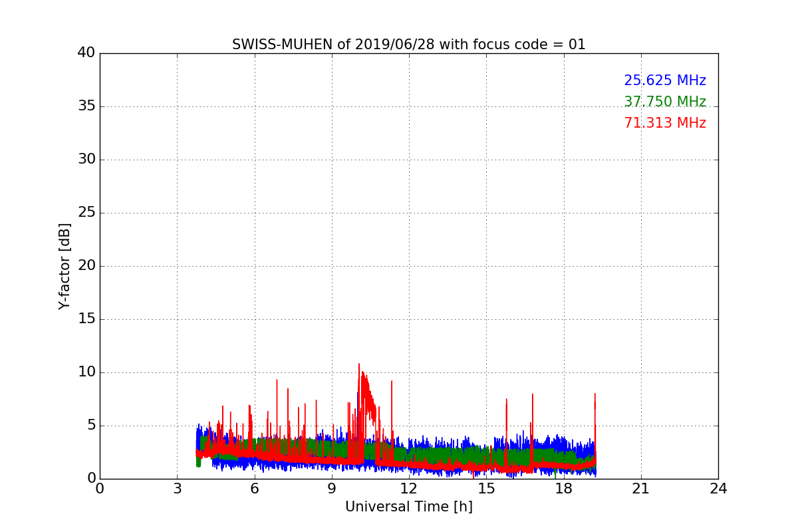The height and width of the screenshot is (532, 798).
Task: Click the y-axis tick label 10
Action: tap(86, 372)
